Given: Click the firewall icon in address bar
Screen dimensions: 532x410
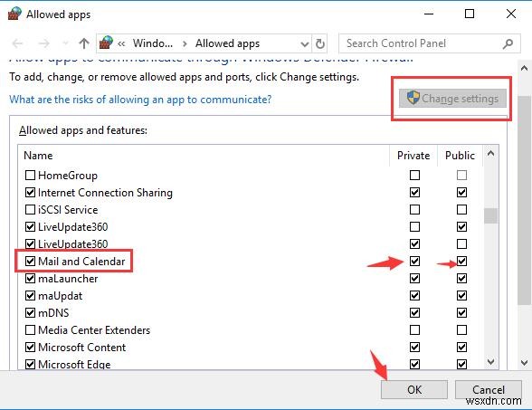Looking at the screenshot, I should [106, 43].
